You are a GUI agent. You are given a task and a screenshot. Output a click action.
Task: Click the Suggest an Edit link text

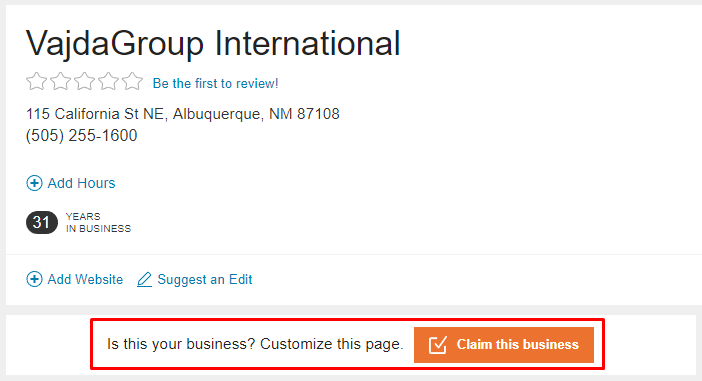coord(205,279)
